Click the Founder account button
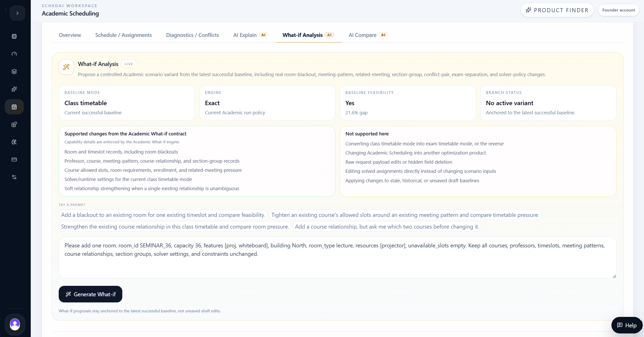 point(619,10)
